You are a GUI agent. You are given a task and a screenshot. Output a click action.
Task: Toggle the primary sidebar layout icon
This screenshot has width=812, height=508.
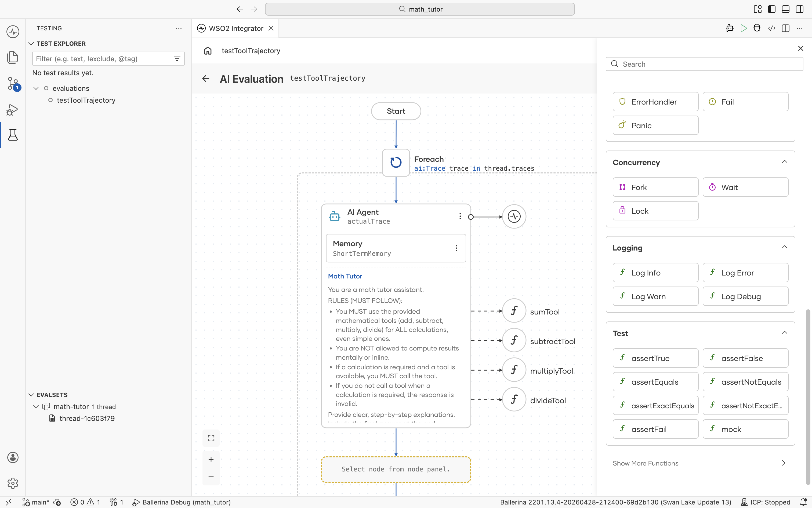pyautogui.click(x=772, y=9)
